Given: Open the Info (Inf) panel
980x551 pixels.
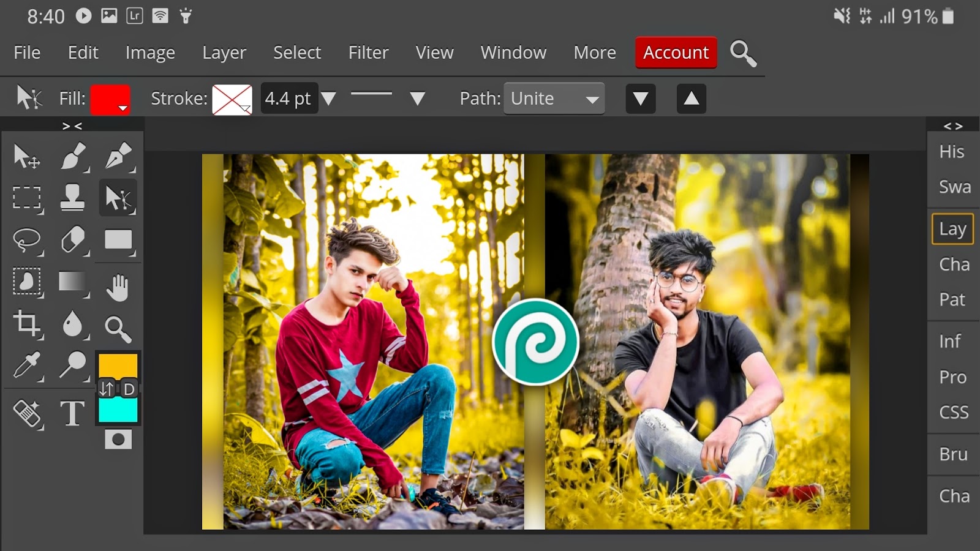Looking at the screenshot, I should coord(950,342).
